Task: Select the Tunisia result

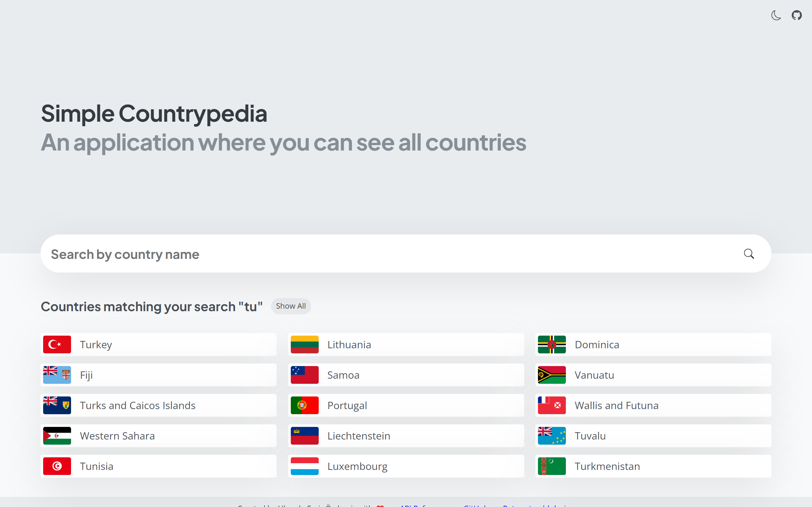Action: pyautogui.click(x=158, y=466)
